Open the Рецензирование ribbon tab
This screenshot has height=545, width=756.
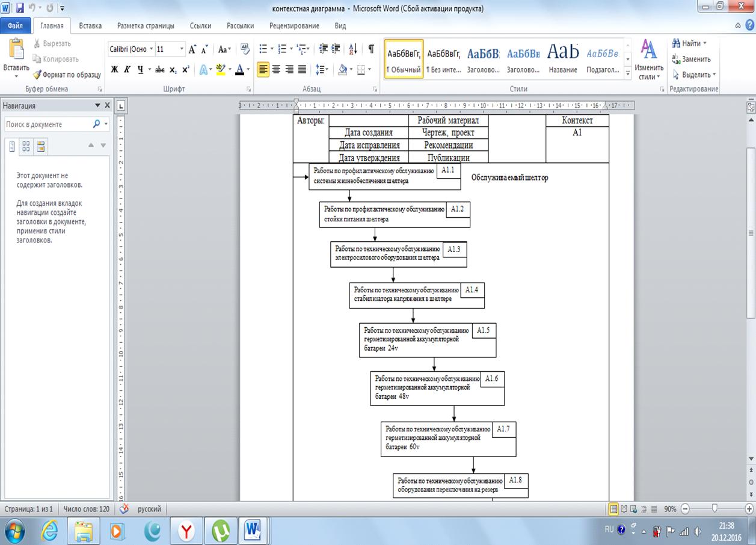[294, 26]
